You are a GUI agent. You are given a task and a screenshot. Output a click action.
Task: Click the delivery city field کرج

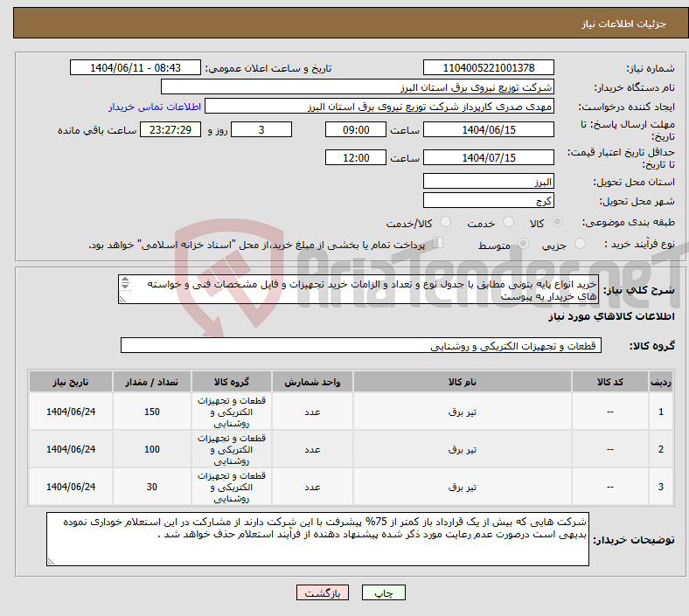pyautogui.click(x=488, y=201)
